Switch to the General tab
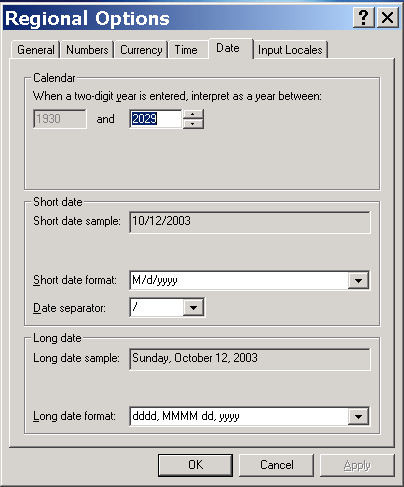The image size is (404, 487). tap(36, 50)
